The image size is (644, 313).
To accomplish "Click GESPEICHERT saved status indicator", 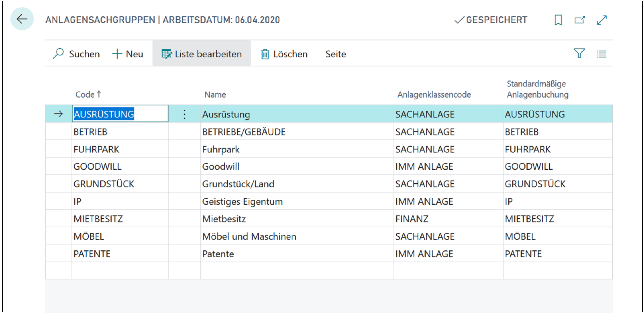I will pos(490,20).
